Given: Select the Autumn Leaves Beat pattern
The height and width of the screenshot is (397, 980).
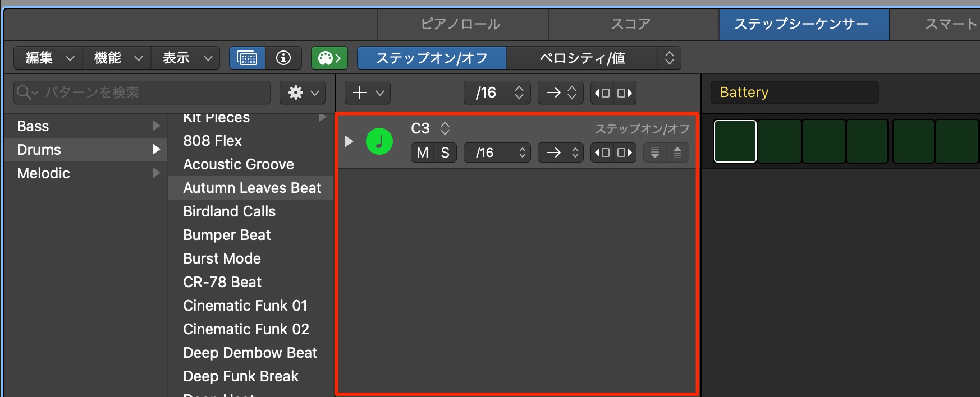Looking at the screenshot, I should click(x=251, y=188).
